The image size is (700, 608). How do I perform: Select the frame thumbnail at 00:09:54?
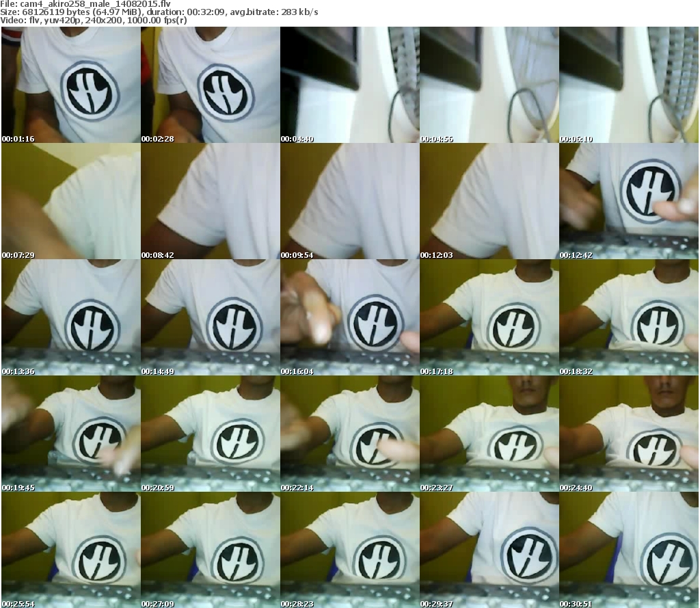click(x=350, y=201)
